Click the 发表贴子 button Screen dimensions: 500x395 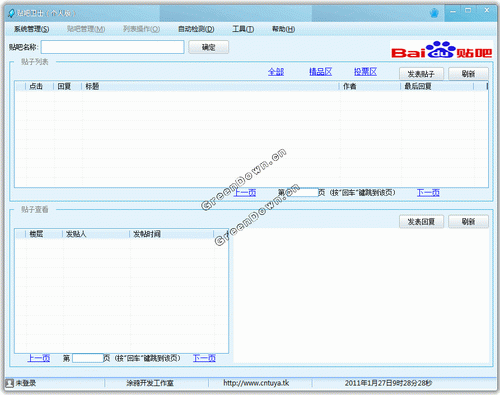click(x=421, y=74)
